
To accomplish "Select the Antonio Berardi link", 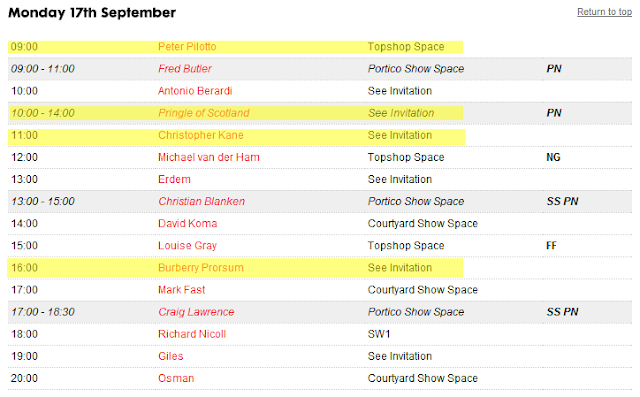I will 195,91.
